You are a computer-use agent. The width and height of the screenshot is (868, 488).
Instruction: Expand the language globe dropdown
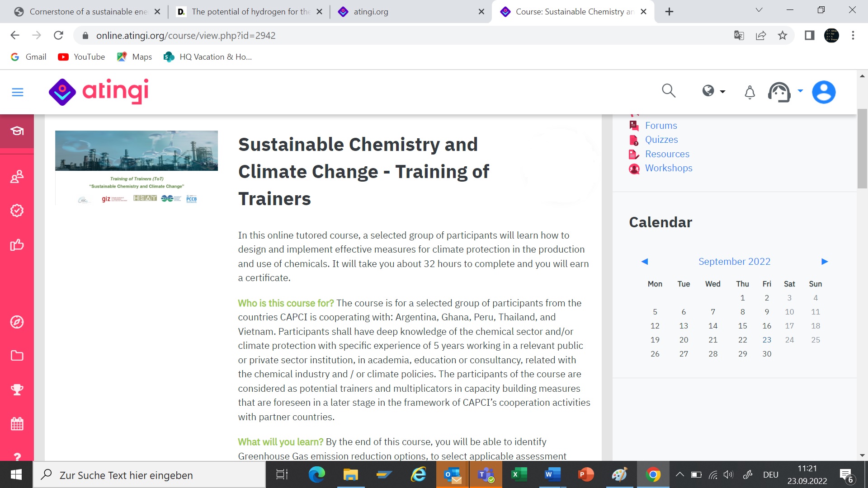713,91
